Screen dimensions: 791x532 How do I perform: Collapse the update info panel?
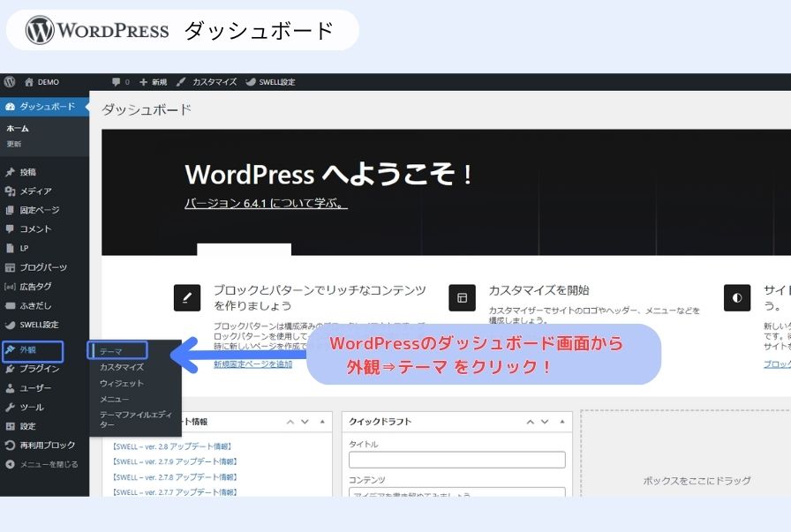pos(322,422)
